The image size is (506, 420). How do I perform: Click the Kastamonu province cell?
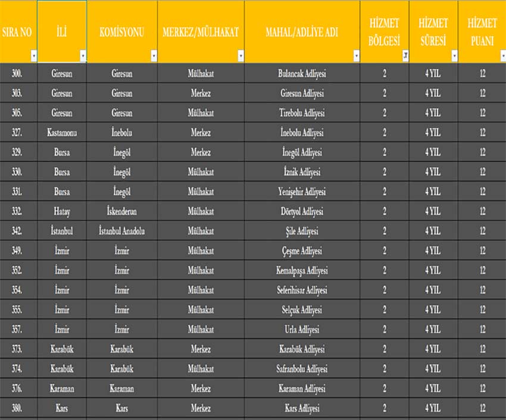62,132
